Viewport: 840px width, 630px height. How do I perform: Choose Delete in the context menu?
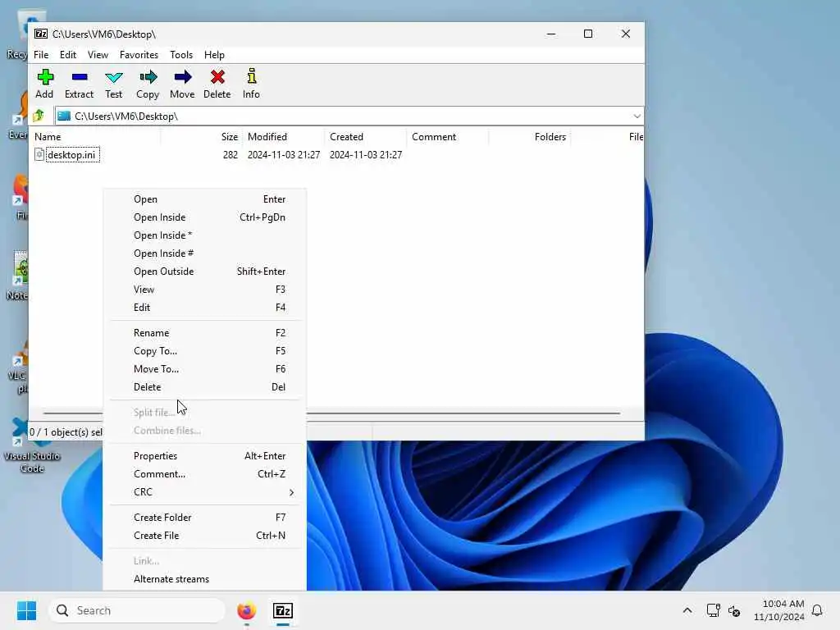click(204, 387)
